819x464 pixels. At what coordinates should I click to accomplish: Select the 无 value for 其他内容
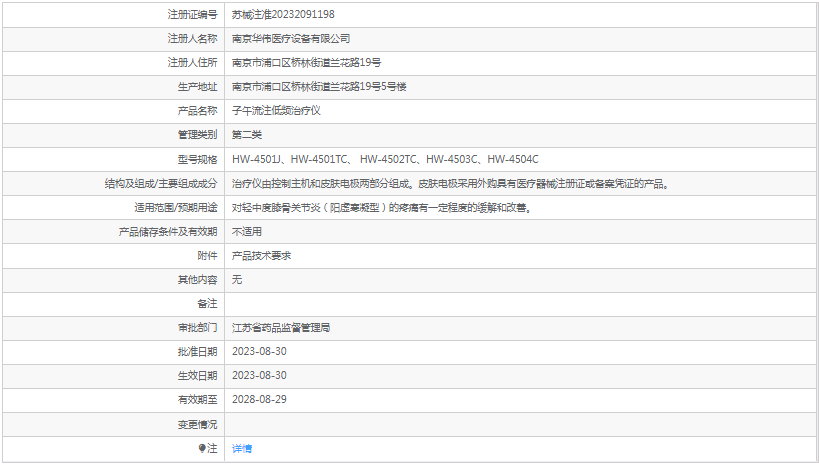(x=237, y=280)
